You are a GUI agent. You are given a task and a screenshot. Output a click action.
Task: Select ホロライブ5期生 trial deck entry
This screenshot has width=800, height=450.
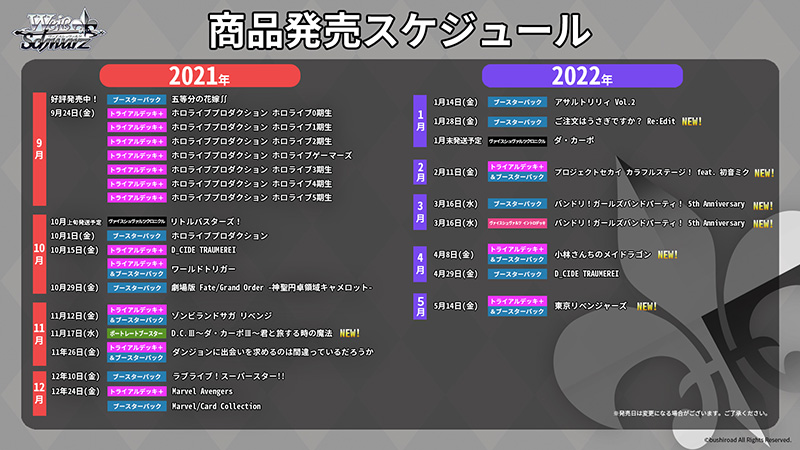coord(252,197)
